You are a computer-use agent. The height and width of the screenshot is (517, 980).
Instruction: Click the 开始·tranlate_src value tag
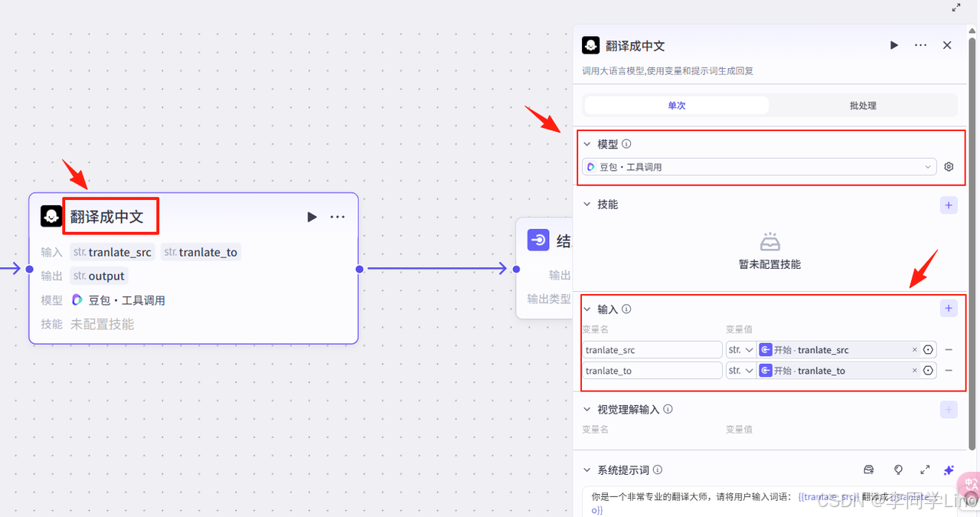point(838,350)
